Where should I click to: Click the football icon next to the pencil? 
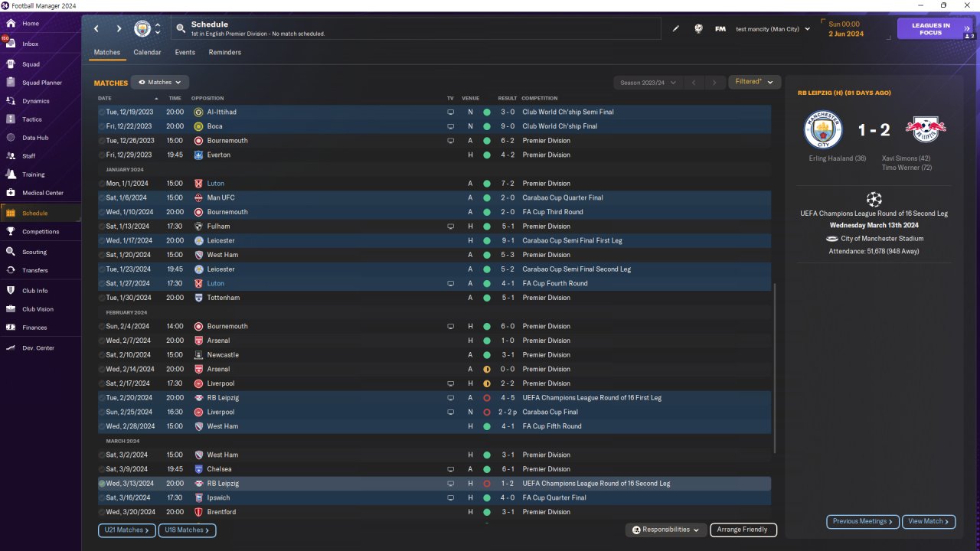tap(698, 29)
